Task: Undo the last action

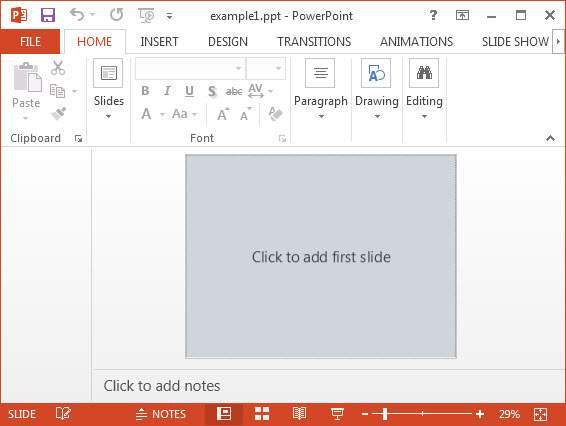Action: tap(77, 14)
